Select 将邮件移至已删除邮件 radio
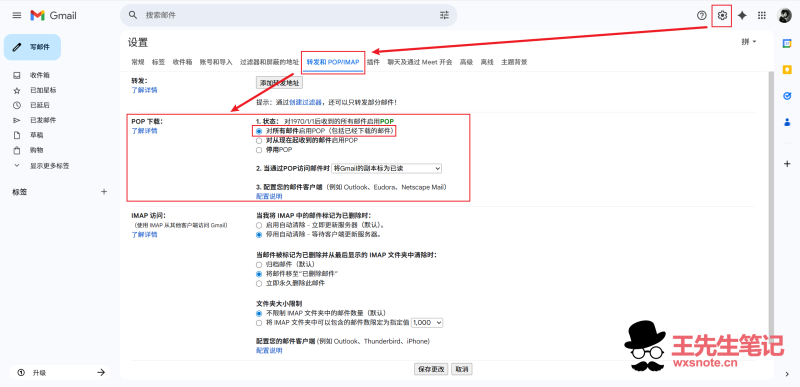The image size is (800, 387). [259, 274]
